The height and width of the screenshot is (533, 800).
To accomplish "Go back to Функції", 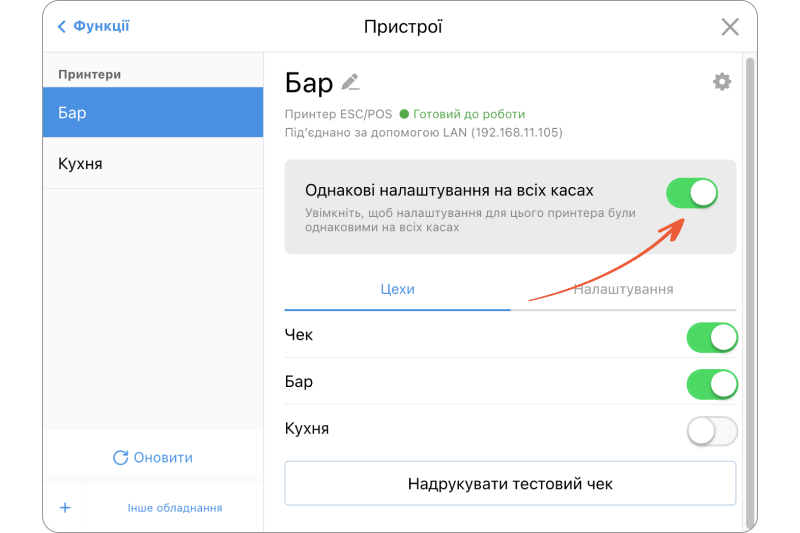I will coord(93,26).
